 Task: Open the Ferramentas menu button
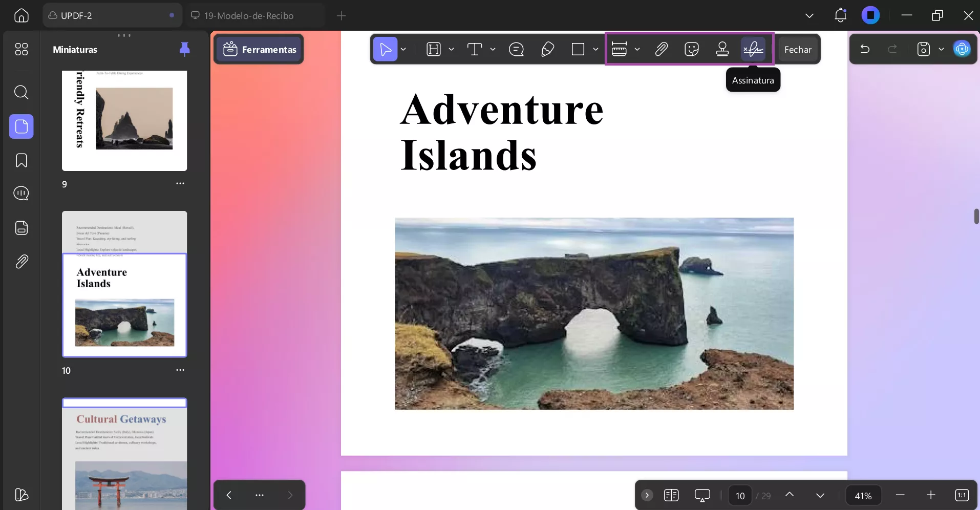pos(260,50)
